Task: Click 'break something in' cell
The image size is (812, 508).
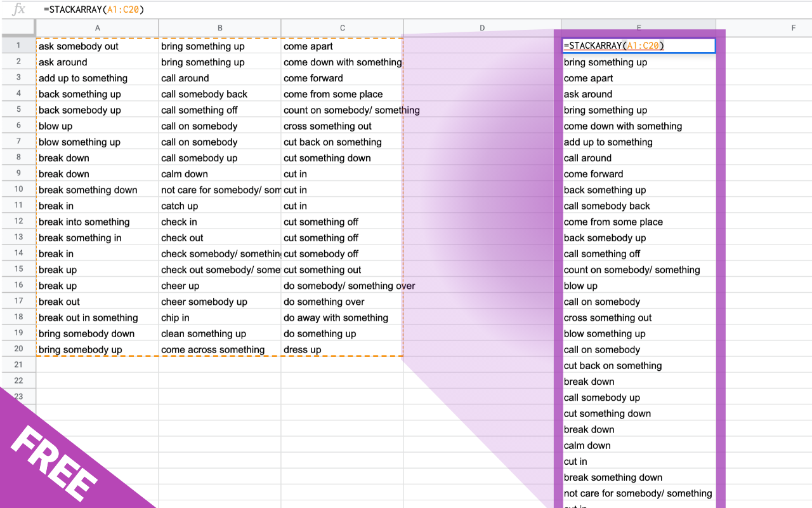Action: 97,237
